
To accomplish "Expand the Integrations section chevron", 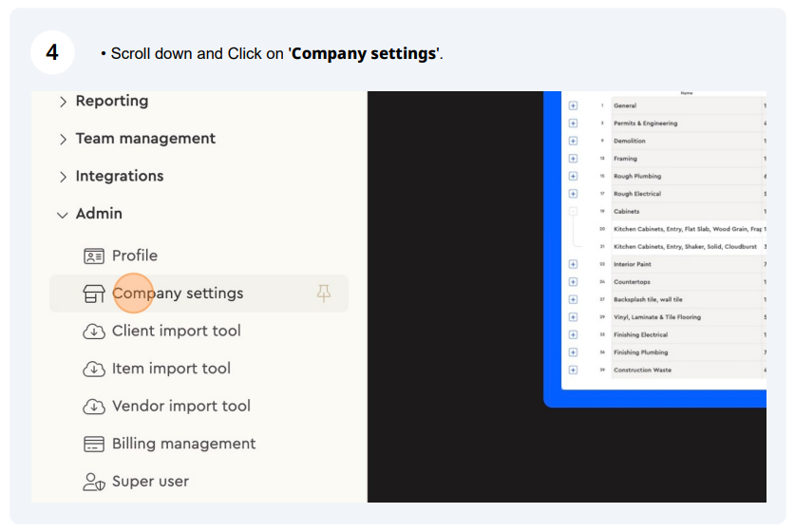I will pos(63,177).
